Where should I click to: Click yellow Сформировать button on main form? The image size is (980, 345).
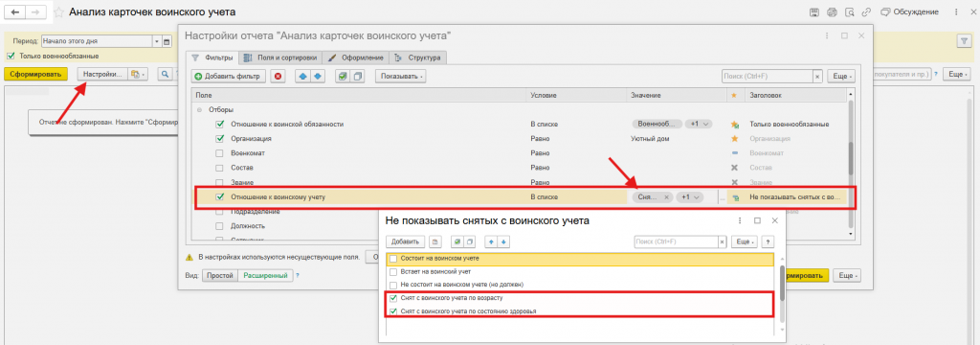point(35,74)
